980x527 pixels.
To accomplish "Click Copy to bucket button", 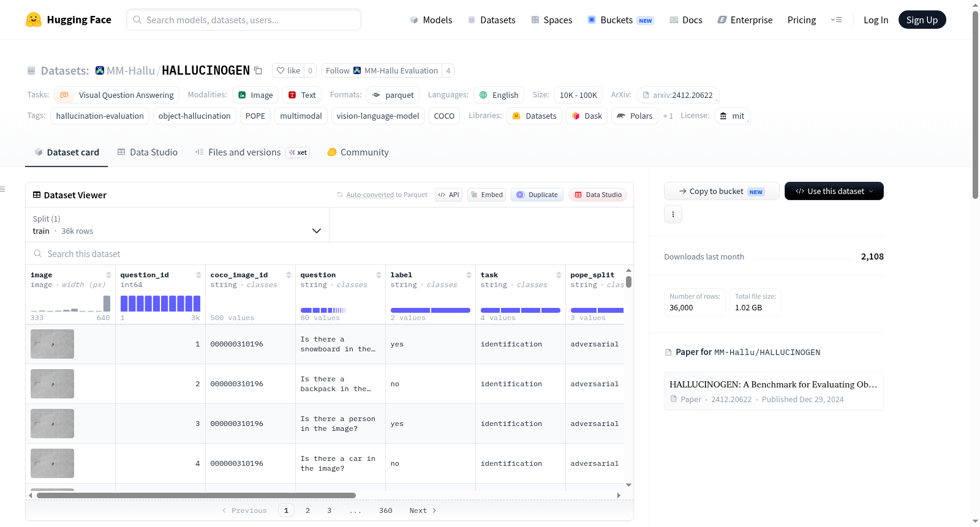I will pyautogui.click(x=722, y=191).
